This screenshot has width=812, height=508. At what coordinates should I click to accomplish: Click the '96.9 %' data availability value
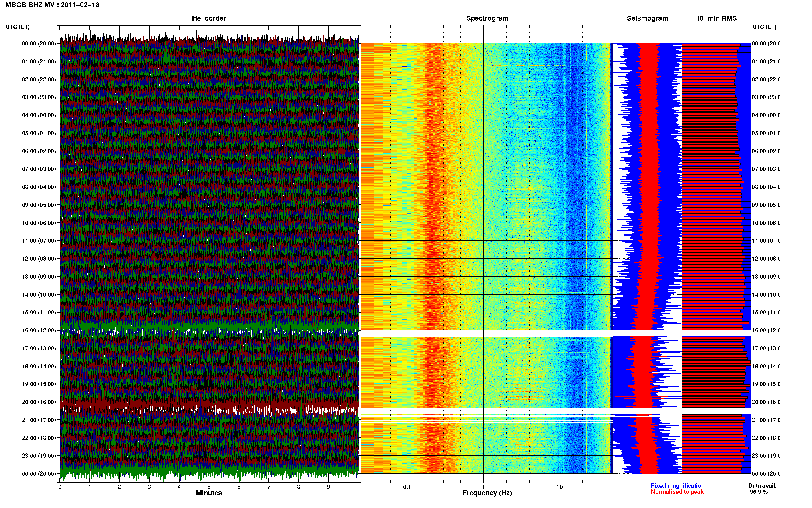coord(759,492)
